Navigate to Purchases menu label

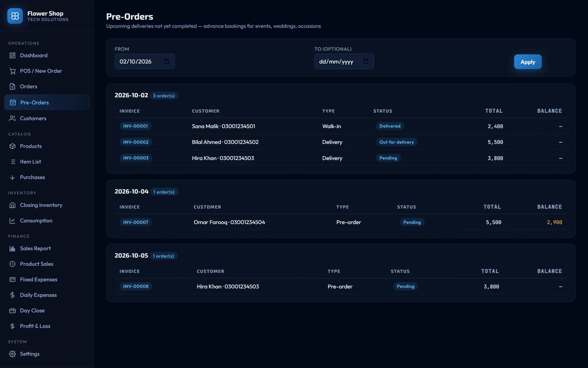pos(32,177)
